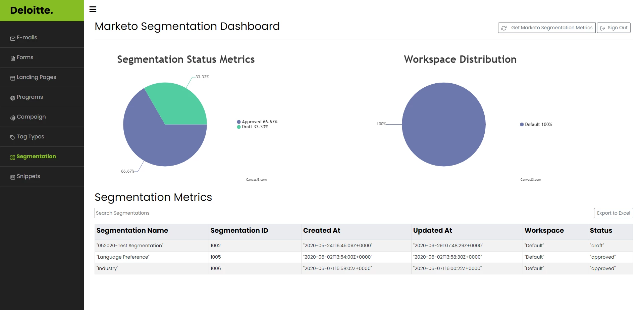Click the Campaign chip icon
Screen dimensions: 644x310
pyautogui.click(x=13, y=118)
